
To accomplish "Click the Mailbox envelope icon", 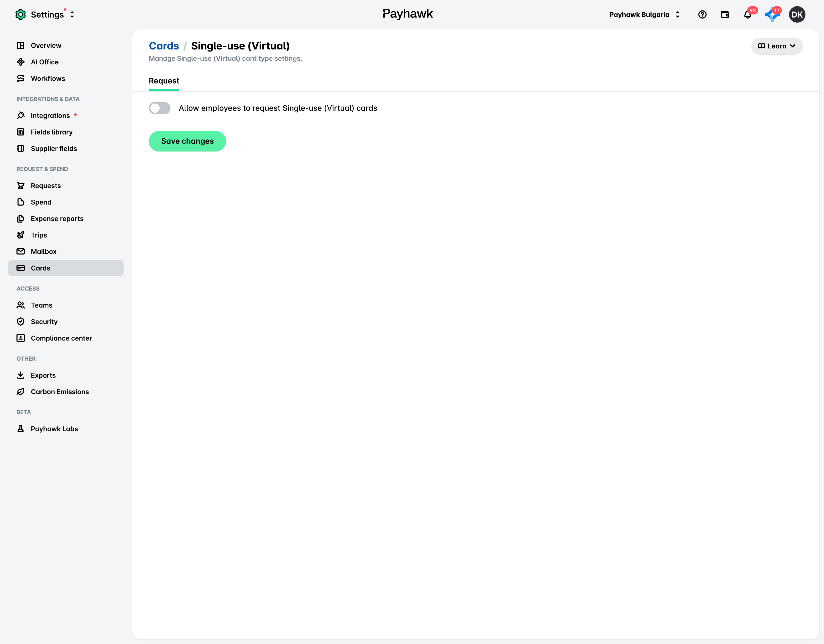I will click(x=21, y=251).
